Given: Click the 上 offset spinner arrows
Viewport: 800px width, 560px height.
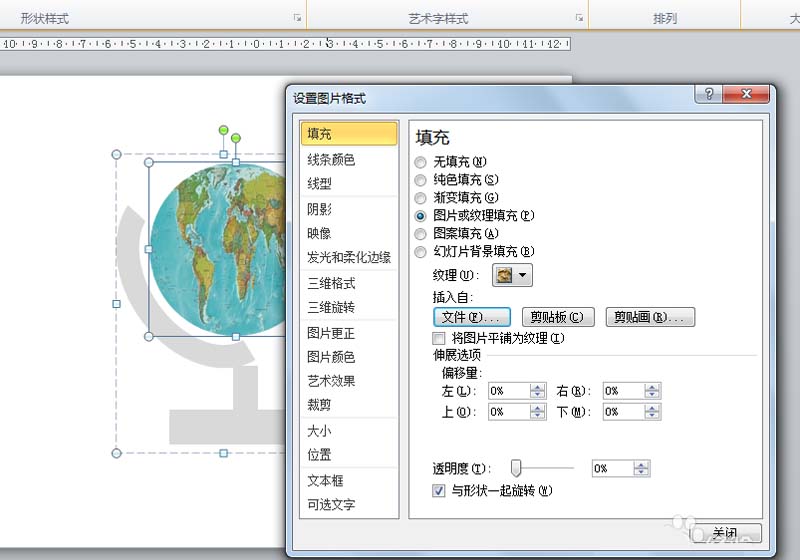Looking at the screenshot, I should point(537,412).
